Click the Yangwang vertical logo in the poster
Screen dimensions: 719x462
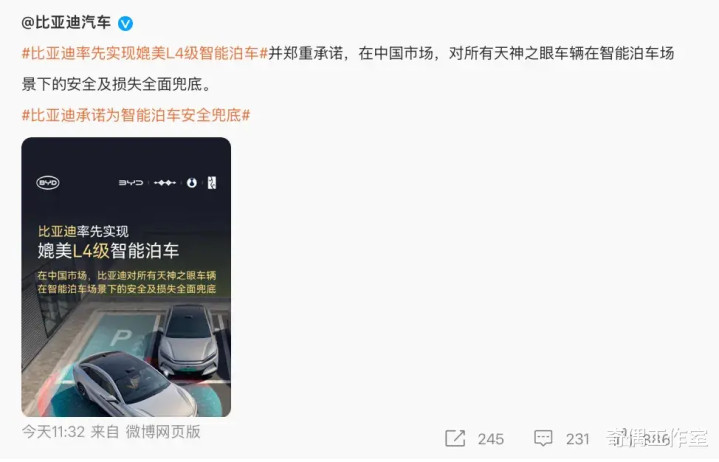(x=211, y=182)
